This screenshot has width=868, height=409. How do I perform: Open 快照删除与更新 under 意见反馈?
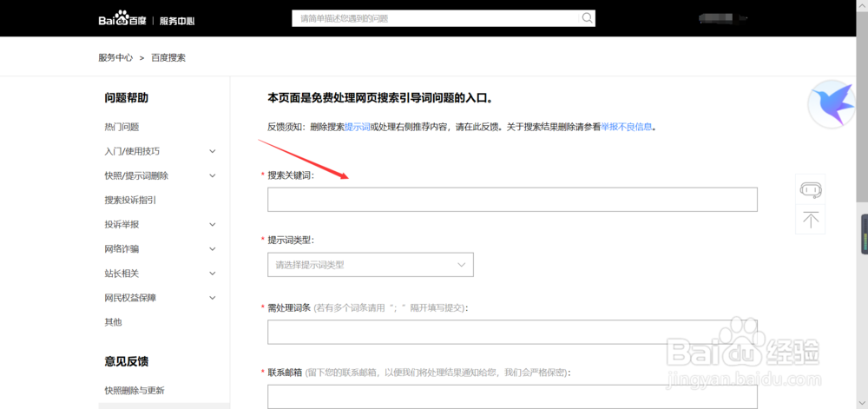pyautogui.click(x=135, y=391)
